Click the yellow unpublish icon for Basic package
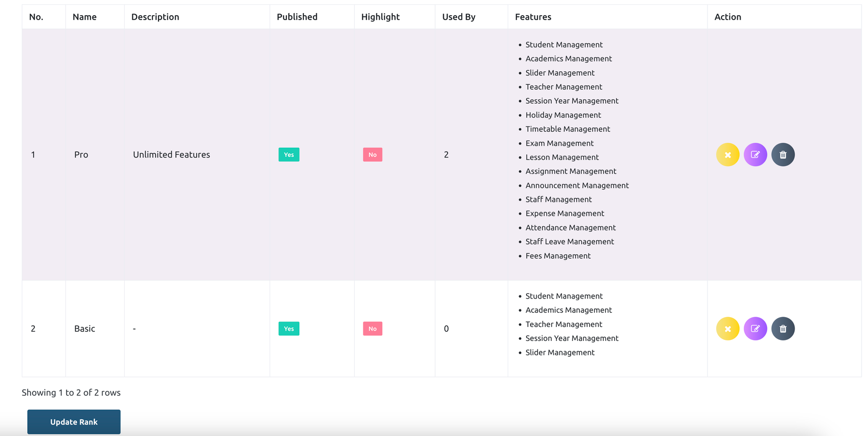This screenshot has height=436, width=868. (x=727, y=328)
